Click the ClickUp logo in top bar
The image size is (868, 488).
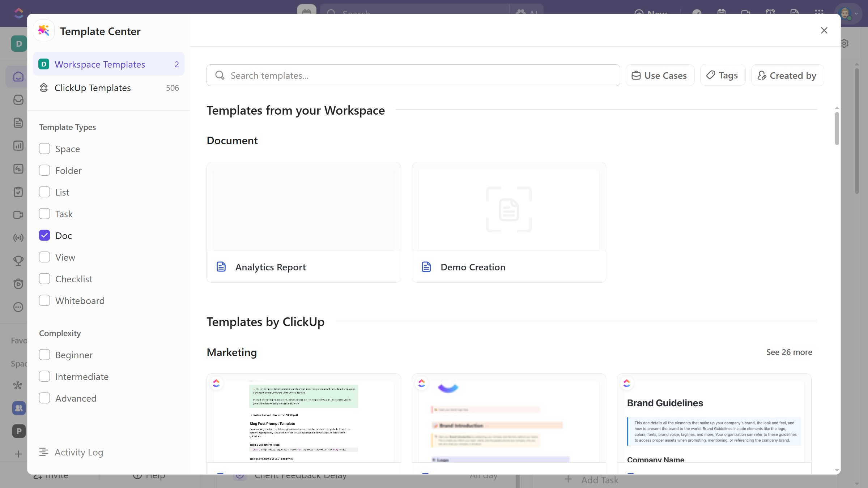pyautogui.click(x=19, y=13)
